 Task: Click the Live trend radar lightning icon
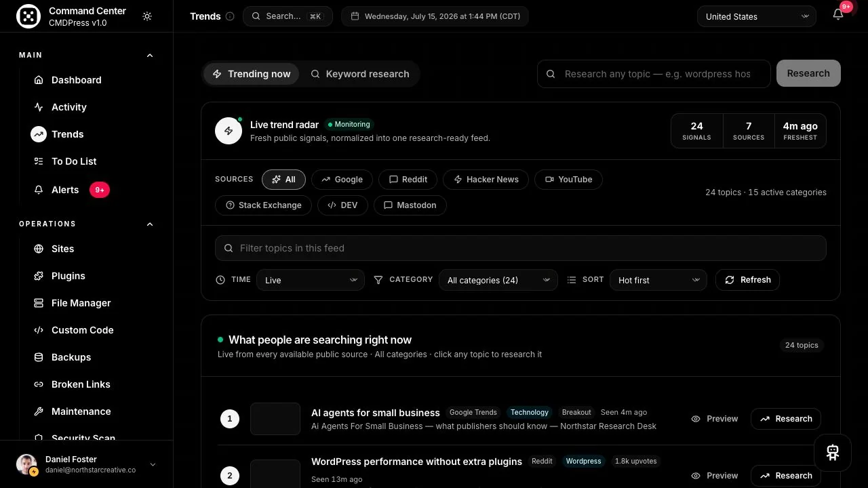point(229,131)
